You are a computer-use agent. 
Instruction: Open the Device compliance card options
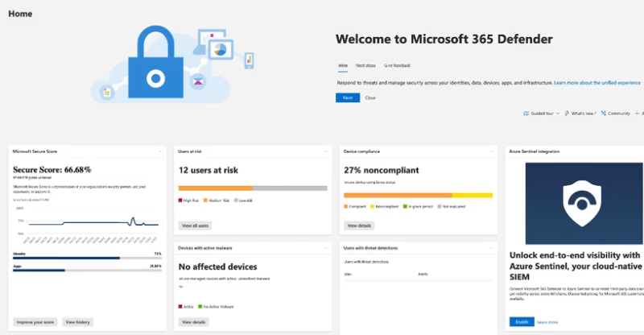coord(492,151)
